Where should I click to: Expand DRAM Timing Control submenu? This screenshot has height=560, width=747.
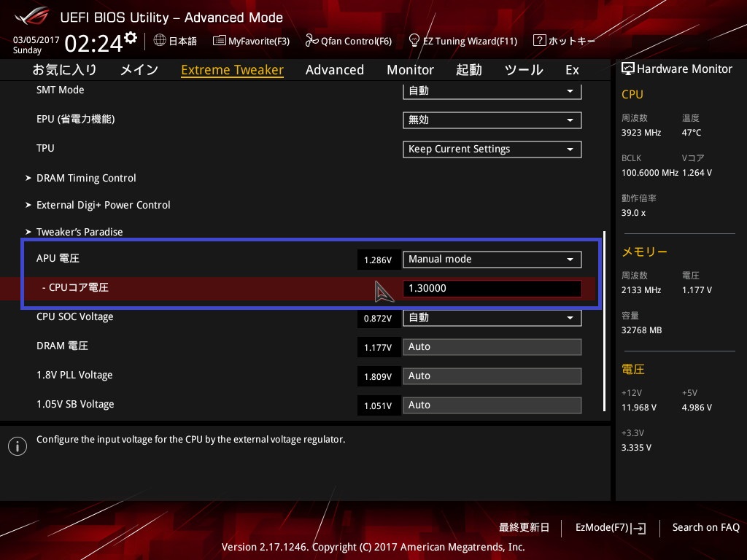click(81, 178)
